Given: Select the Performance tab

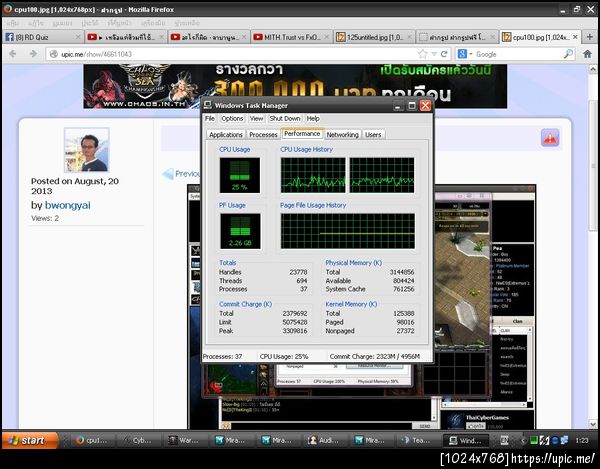Looking at the screenshot, I should pos(302,134).
